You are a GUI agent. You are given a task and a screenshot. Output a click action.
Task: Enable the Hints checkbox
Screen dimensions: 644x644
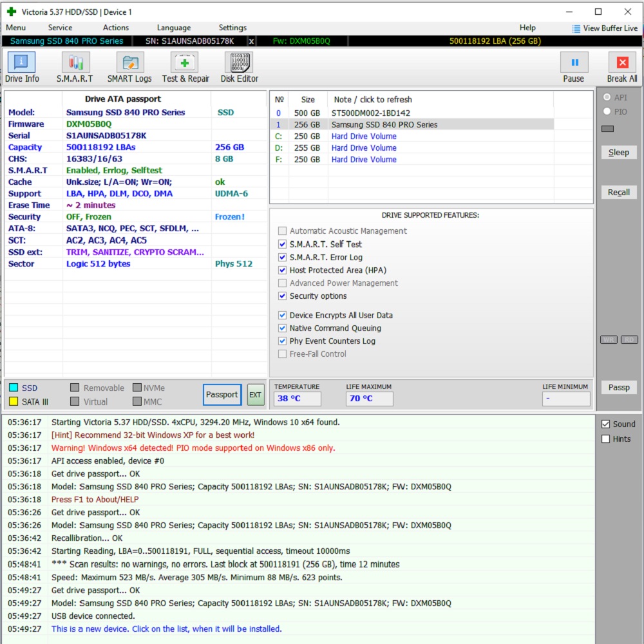pyautogui.click(x=605, y=439)
